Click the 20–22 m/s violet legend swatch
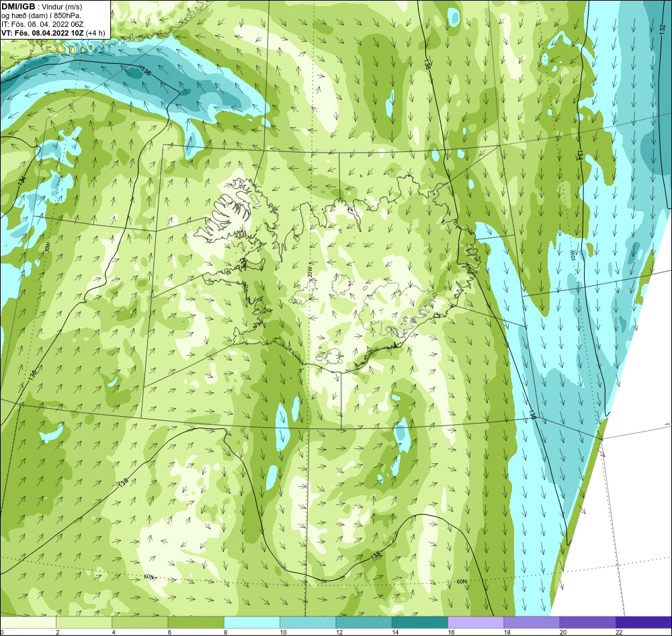Image resolution: width=672 pixels, height=636 pixels. click(x=587, y=622)
